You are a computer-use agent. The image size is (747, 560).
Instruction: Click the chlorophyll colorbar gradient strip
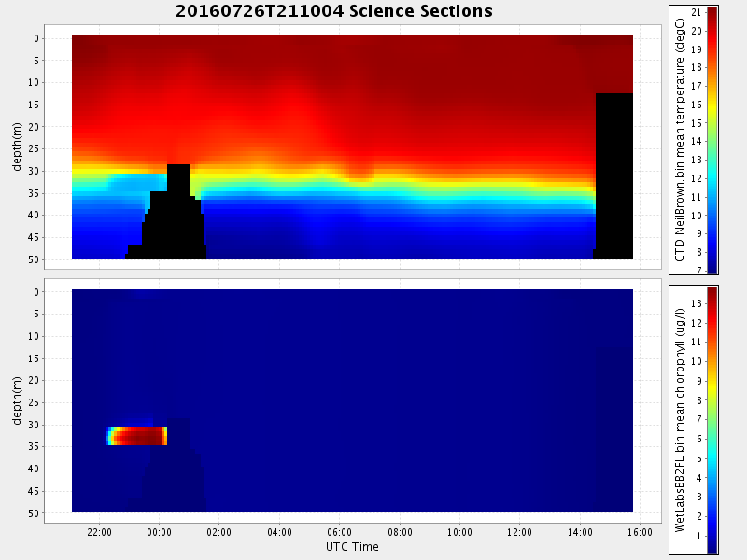coord(712,419)
